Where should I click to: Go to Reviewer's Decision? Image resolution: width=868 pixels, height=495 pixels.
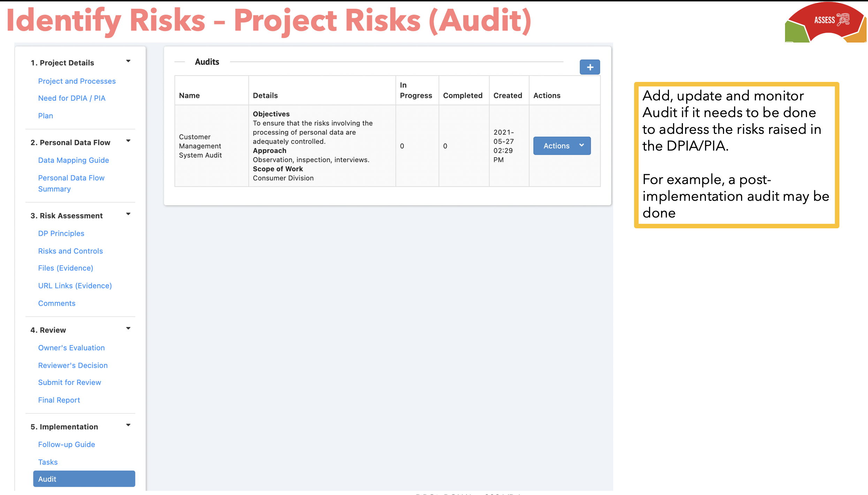tap(73, 365)
